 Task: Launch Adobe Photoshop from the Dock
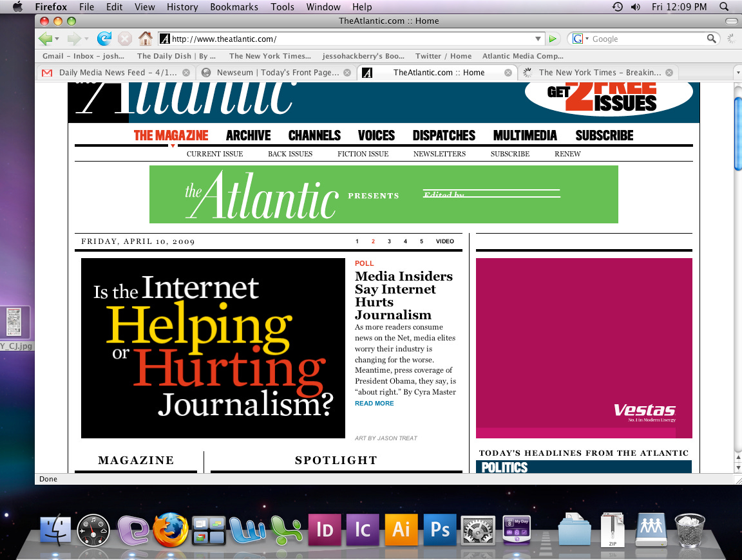440,530
